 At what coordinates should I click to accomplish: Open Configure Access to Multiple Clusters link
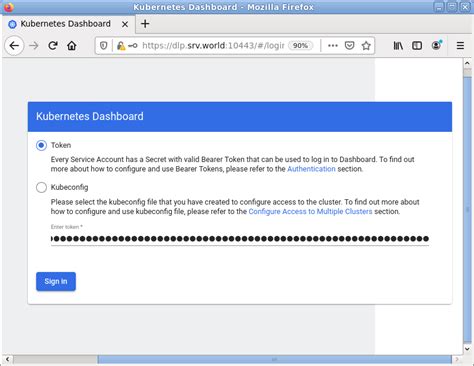pyautogui.click(x=310, y=212)
